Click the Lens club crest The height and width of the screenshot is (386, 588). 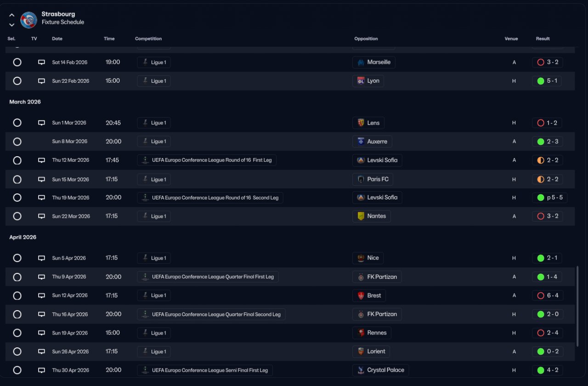(x=361, y=123)
